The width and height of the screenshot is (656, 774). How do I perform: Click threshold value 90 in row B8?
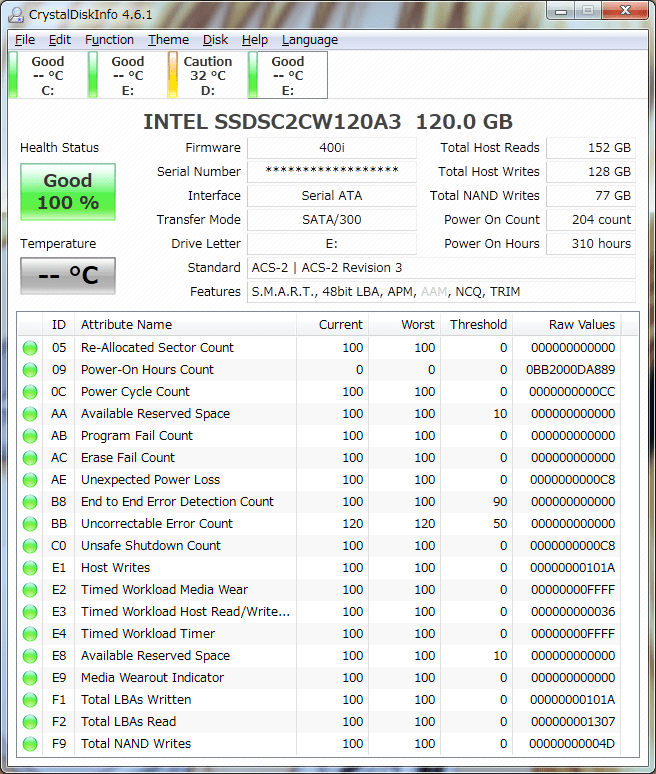500,502
